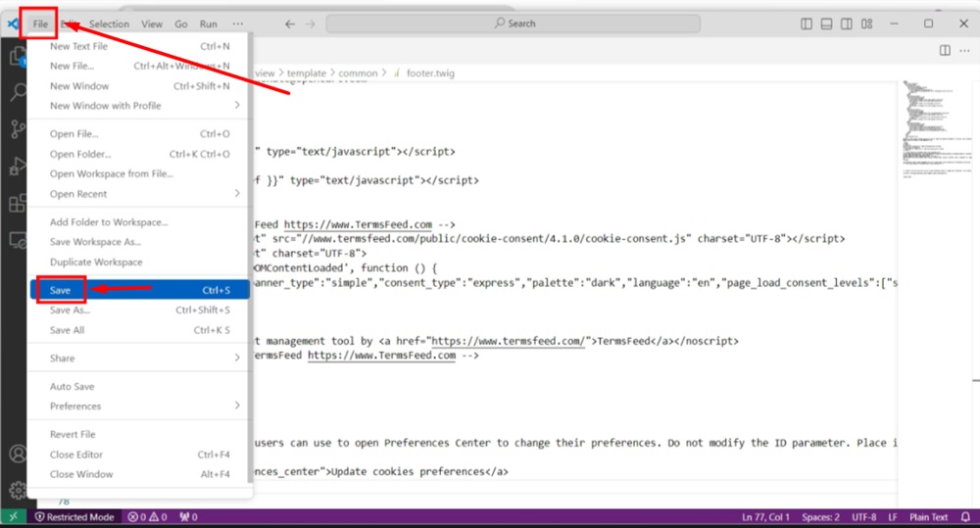Screen dimensions: 980x528
Task: Show hidden menus via the title bar ellipsis
Action: [x=238, y=24]
